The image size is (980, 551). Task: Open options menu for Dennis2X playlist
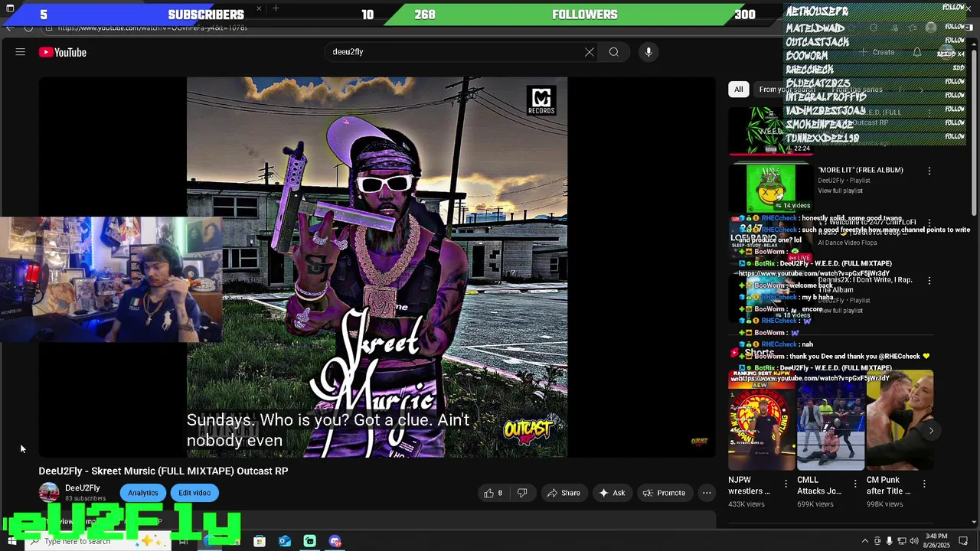click(x=929, y=281)
